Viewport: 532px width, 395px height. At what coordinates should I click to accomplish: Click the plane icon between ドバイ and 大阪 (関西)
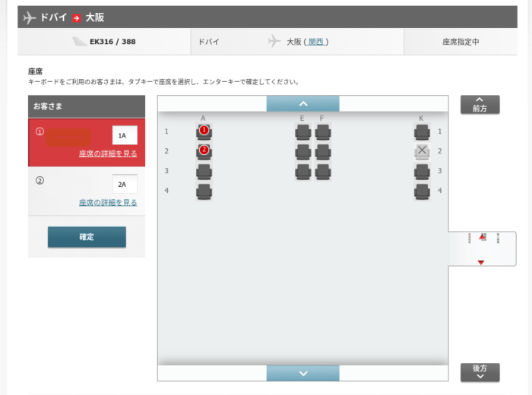pyautogui.click(x=274, y=41)
